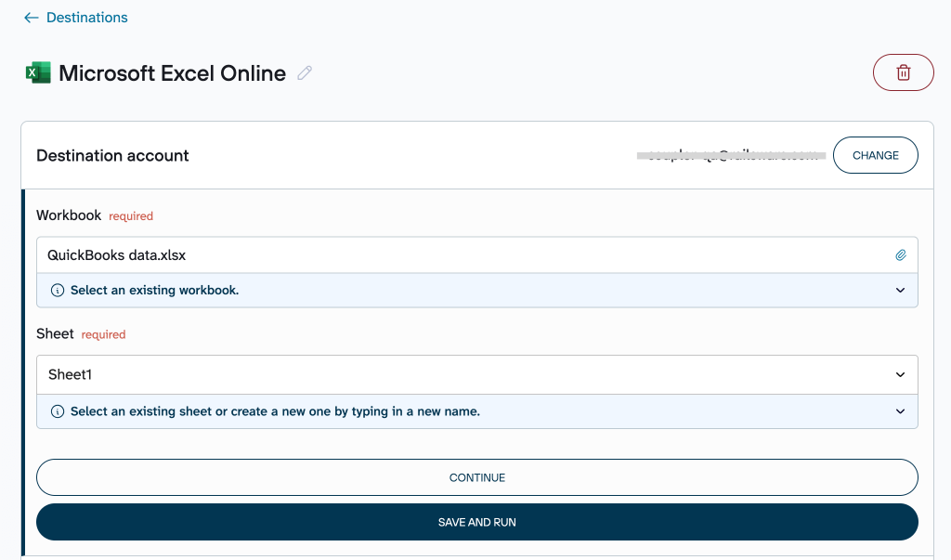The image size is (951, 560).
Task: Click the paperclip icon in Workbook field
Action: coord(900,254)
